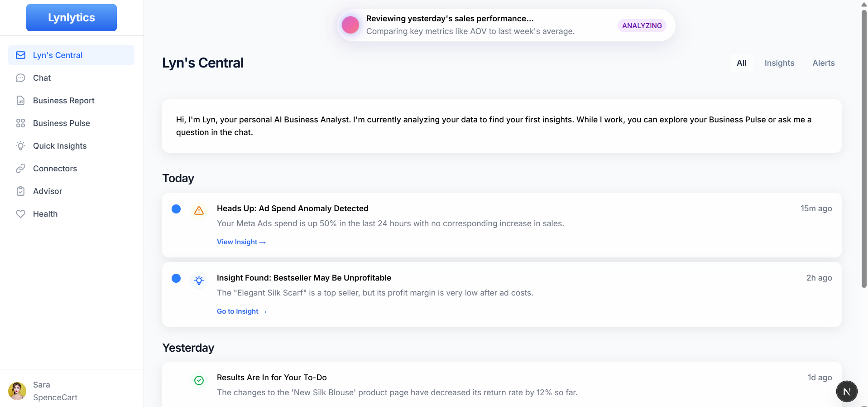Switch to the Alerts tab
Screen dimensions: 868x407
point(823,63)
